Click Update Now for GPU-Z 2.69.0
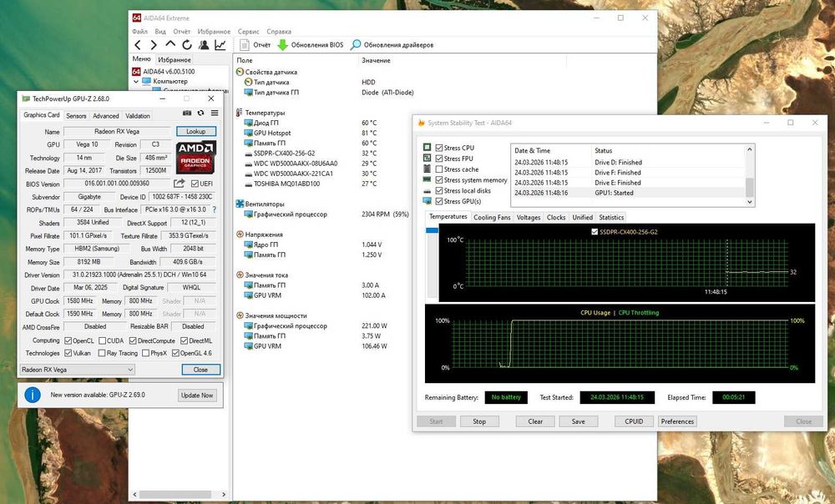Viewport: 835px width, 504px height. (x=196, y=395)
